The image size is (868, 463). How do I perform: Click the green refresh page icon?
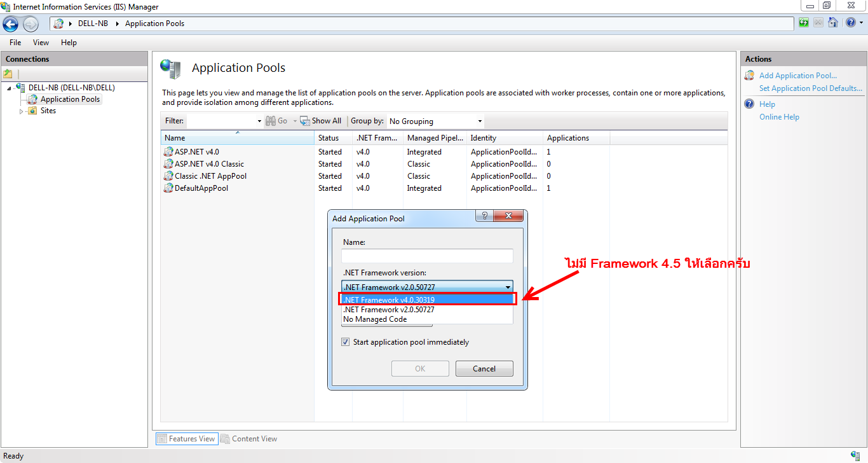pyautogui.click(x=804, y=23)
